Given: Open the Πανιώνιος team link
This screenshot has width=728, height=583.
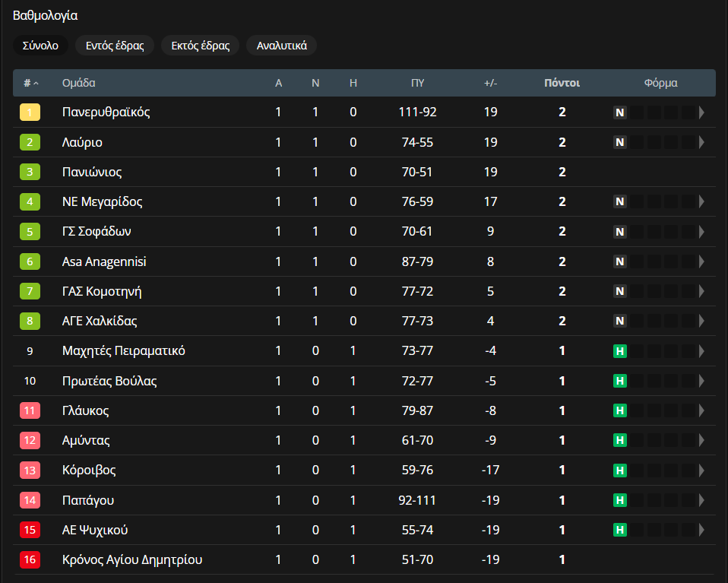Looking at the screenshot, I should [x=92, y=172].
